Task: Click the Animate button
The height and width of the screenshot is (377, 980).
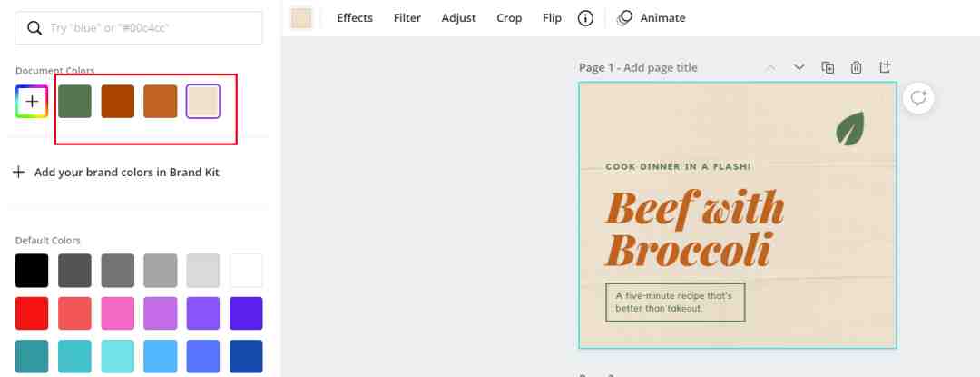Action: [652, 18]
